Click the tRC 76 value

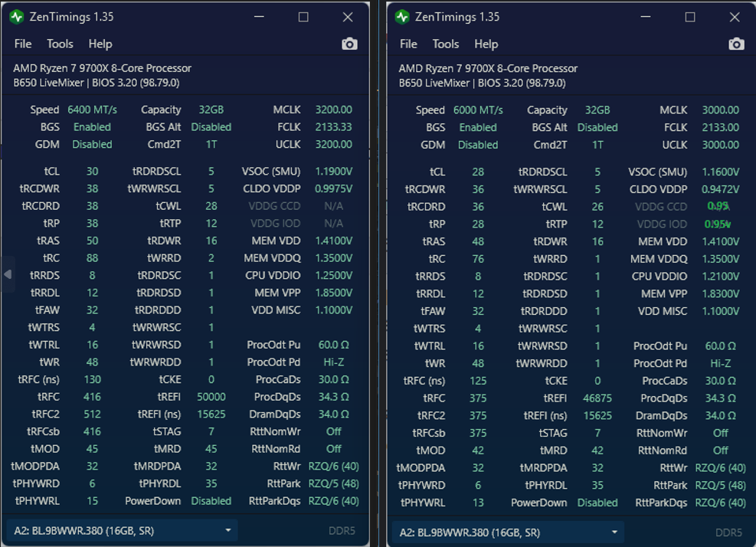click(x=478, y=259)
